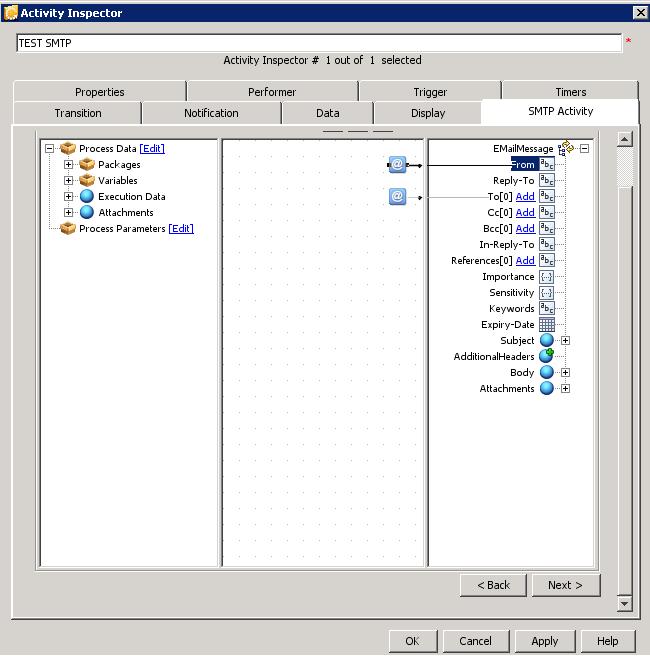Click the blue sphere icon beside Body
The height and width of the screenshot is (656, 650).
pos(547,372)
